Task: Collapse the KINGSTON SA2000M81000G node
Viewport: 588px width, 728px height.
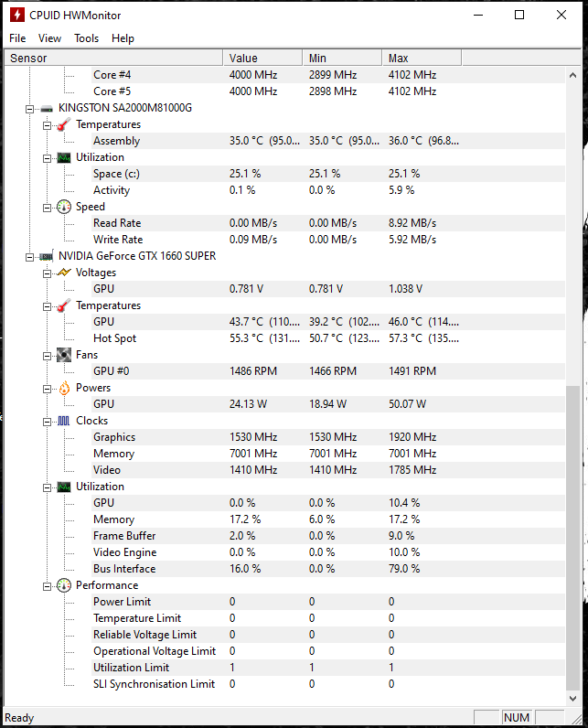Action: point(29,109)
